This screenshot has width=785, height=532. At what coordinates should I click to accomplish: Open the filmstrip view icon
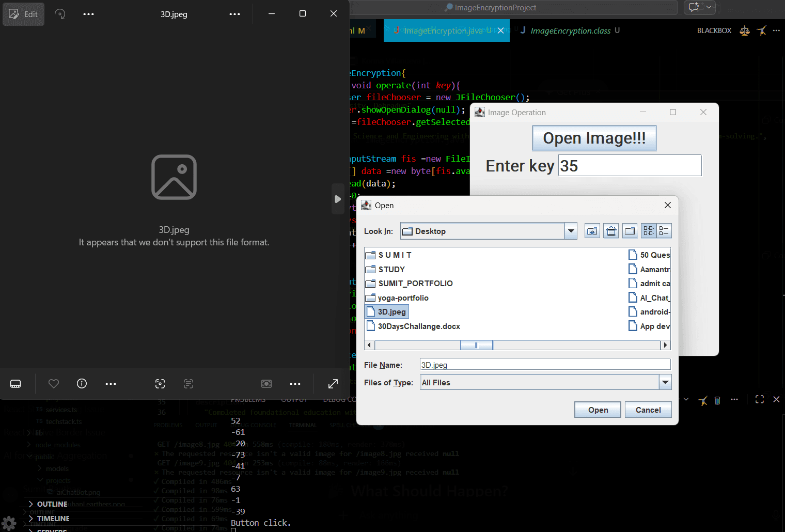point(15,383)
